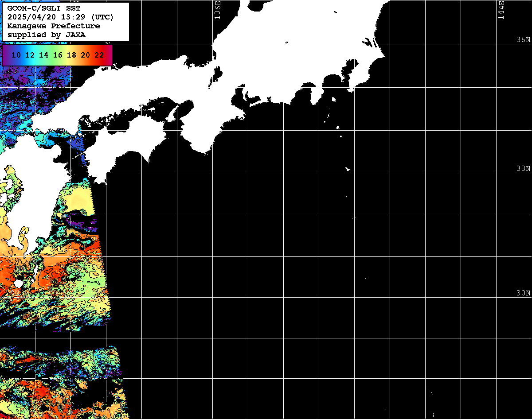Pick the green 16 value on the color scale
The width and height of the screenshot is (532, 419).
pyautogui.click(x=58, y=55)
